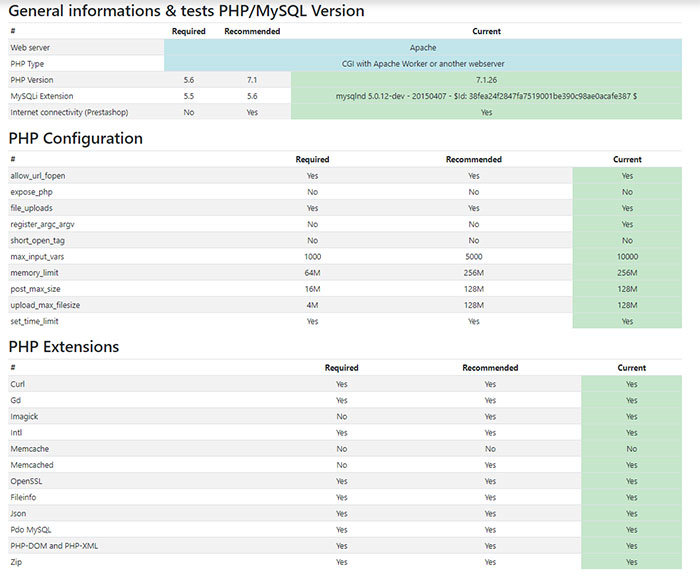700x576 pixels.
Task: Select 'Internet connectivity (Prestashop)' label
Action: (69, 113)
